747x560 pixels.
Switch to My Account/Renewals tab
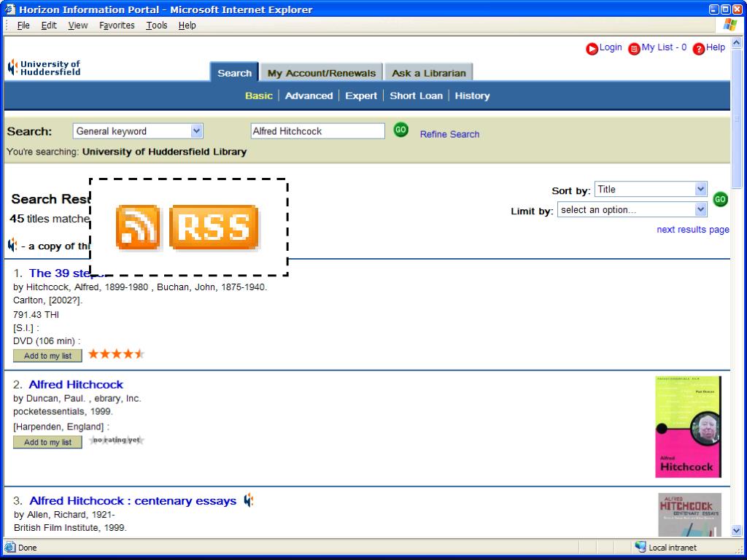(x=322, y=73)
